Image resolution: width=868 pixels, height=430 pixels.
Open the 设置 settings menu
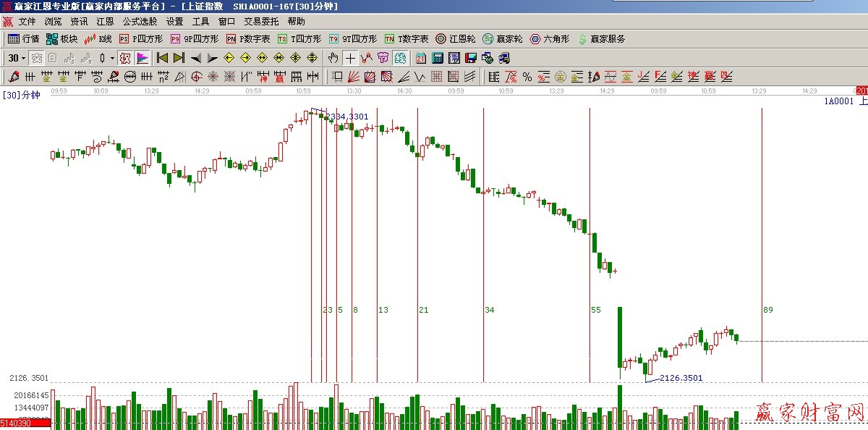tap(174, 22)
